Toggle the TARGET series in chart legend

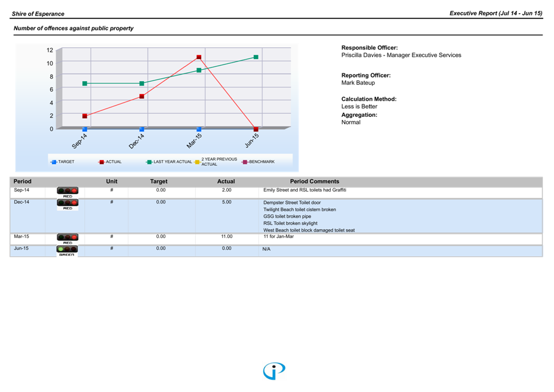(x=63, y=162)
